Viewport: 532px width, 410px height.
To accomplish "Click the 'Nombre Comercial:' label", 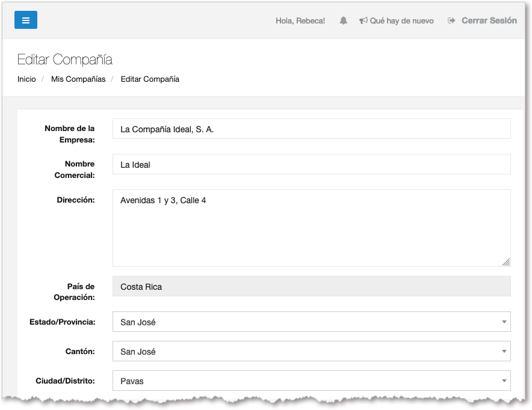I will click(75, 170).
